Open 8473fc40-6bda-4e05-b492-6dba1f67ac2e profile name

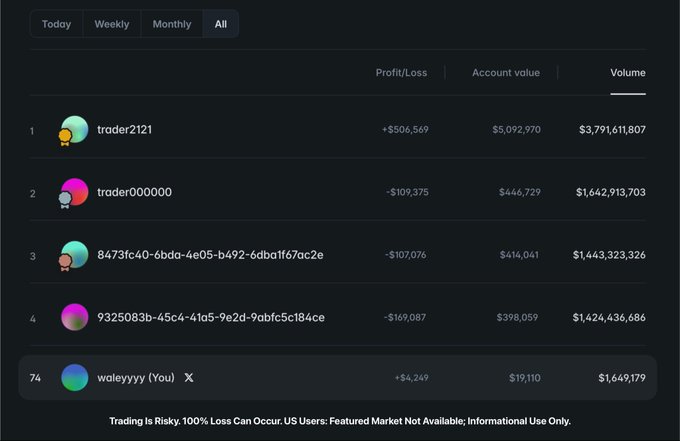click(210, 255)
